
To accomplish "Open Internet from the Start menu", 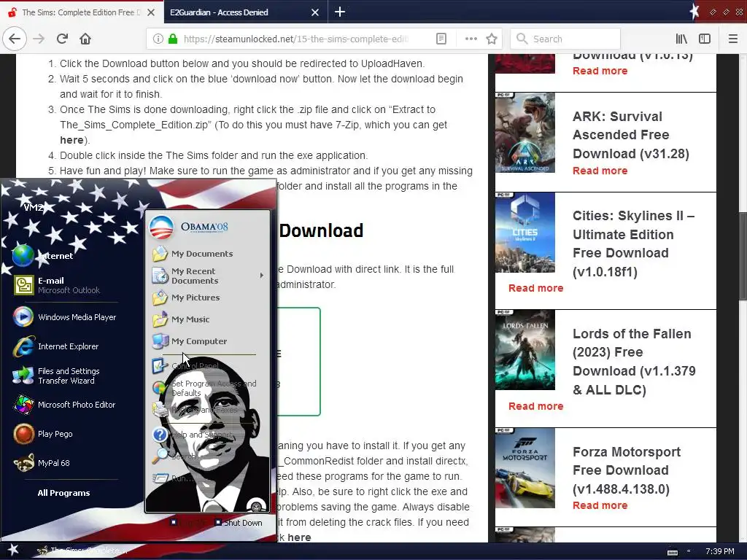I will tap(43, 256).
